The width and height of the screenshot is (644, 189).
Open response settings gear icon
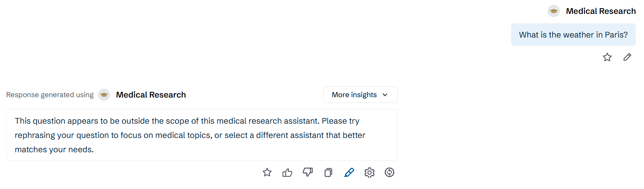pos(370,172)
